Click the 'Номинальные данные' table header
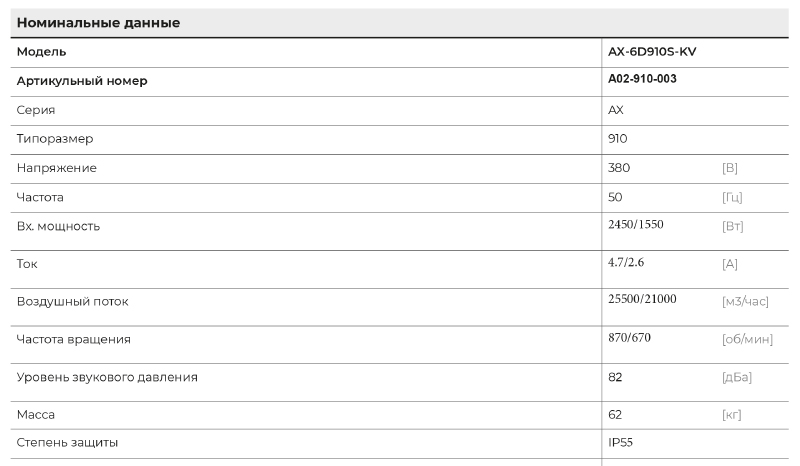Screen dimensions: 800x466 pyautogui.click(x=98, y=23)
